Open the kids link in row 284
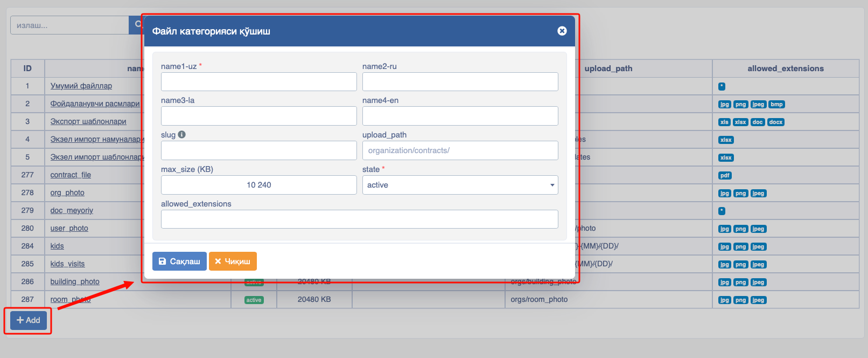This screenshot has height=358, width=868. click(57, 246)
